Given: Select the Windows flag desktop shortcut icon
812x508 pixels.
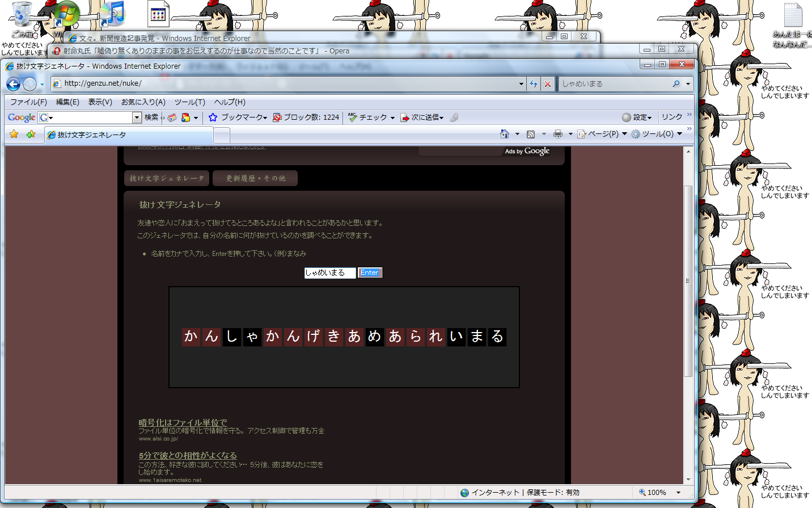Looking at the screenshot, I should click(x=66, y=15).
